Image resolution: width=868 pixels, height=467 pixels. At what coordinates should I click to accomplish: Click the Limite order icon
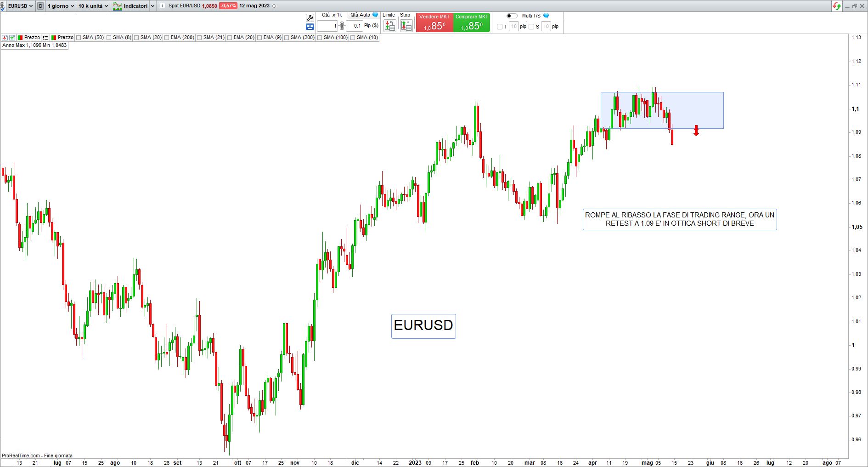pos(389,26)
